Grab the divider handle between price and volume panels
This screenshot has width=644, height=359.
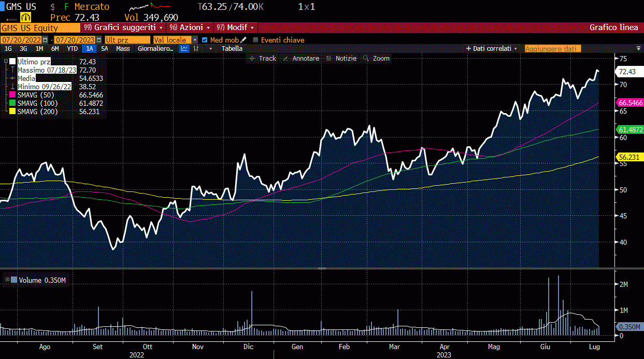322,268
